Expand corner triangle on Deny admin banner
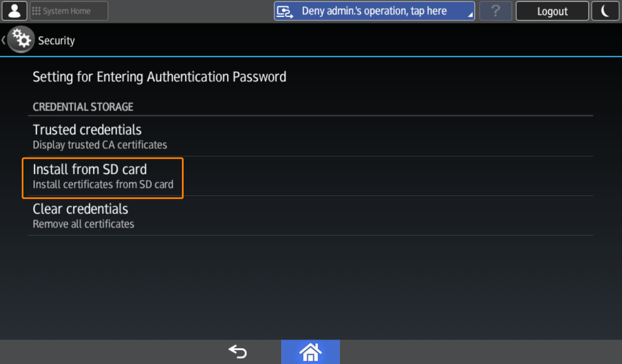 pos(470,15)
